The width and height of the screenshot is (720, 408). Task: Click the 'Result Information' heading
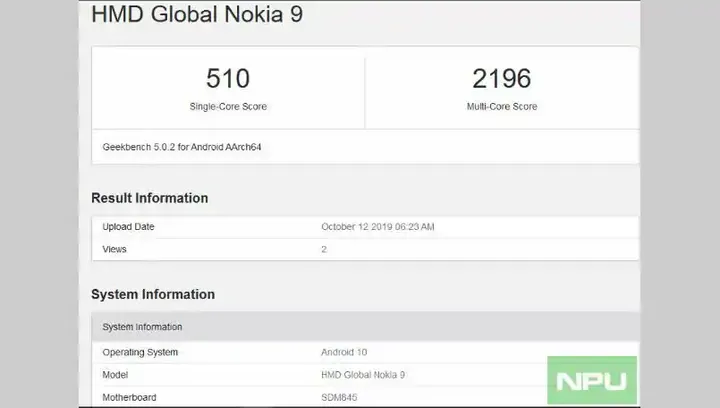(150, 198)
